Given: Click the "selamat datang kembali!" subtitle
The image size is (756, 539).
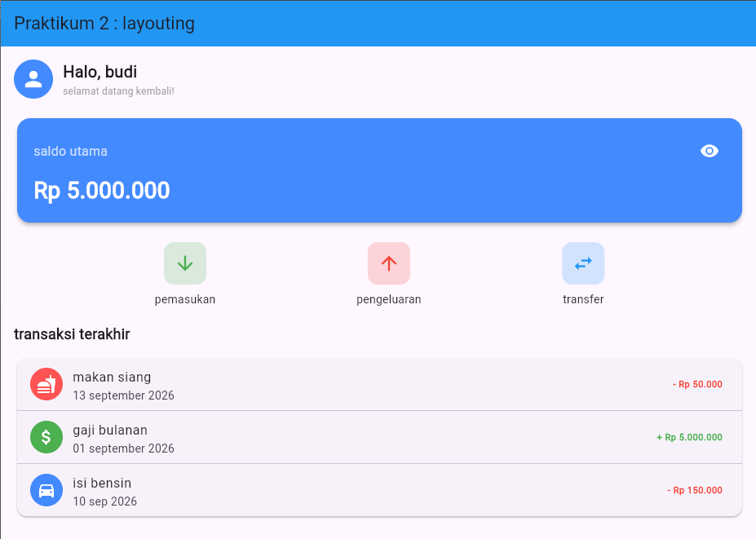Looking at the screenshot, I should click(118, 91).
